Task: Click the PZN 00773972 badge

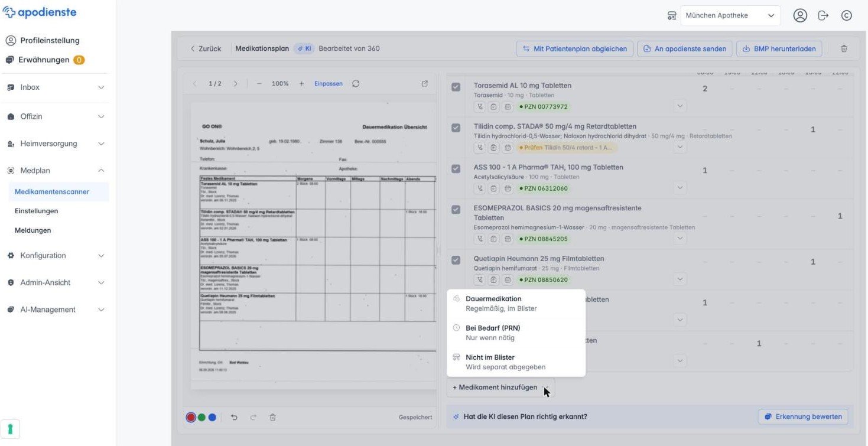Action: coord(543,107)
